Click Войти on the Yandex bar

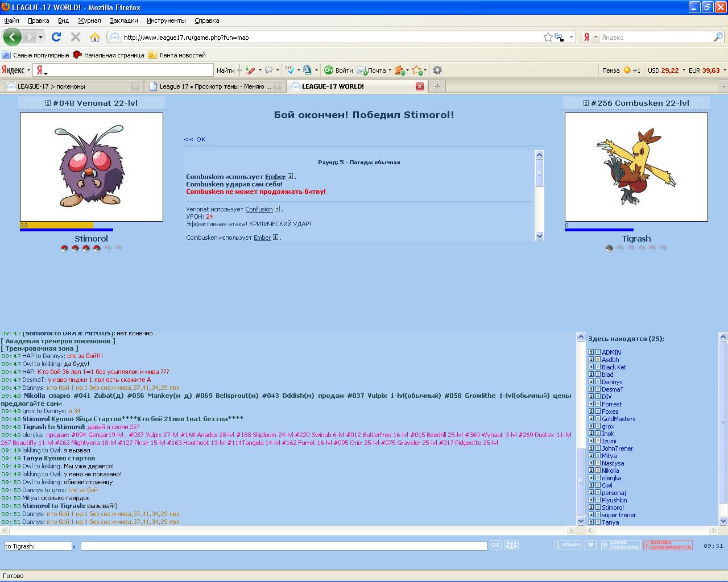338,70
